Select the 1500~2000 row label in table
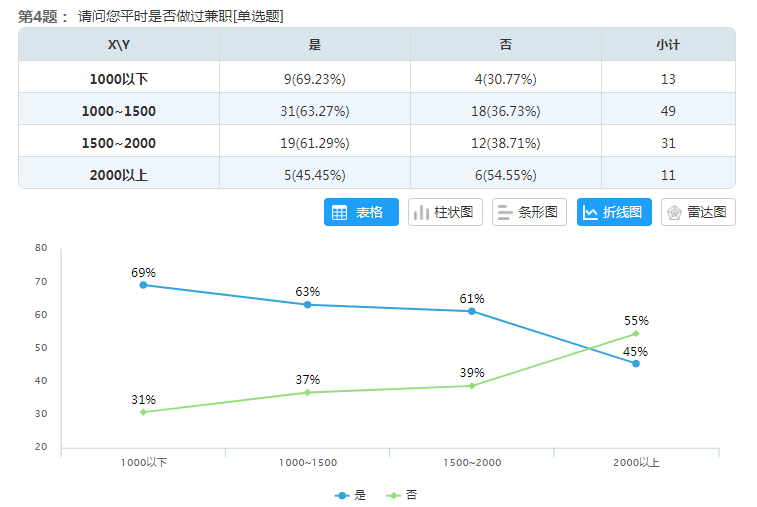Viewport: 757px width, 507px height. (119, 143)
